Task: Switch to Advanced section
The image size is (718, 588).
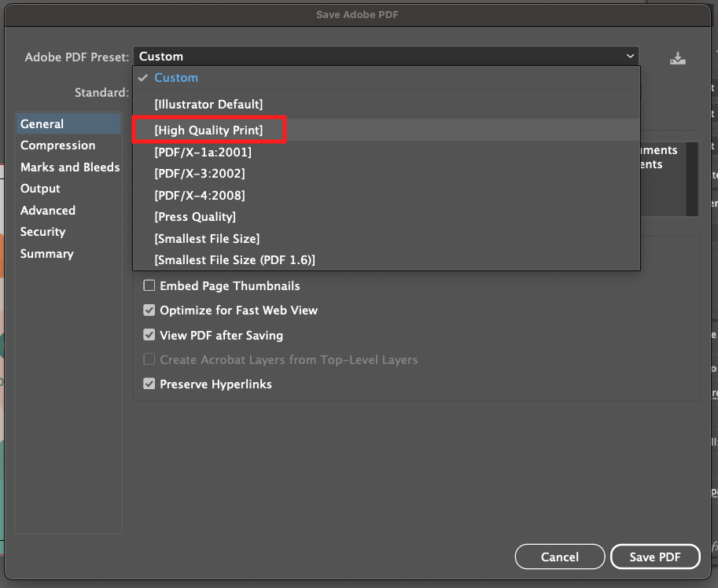Action: [68, 211]
